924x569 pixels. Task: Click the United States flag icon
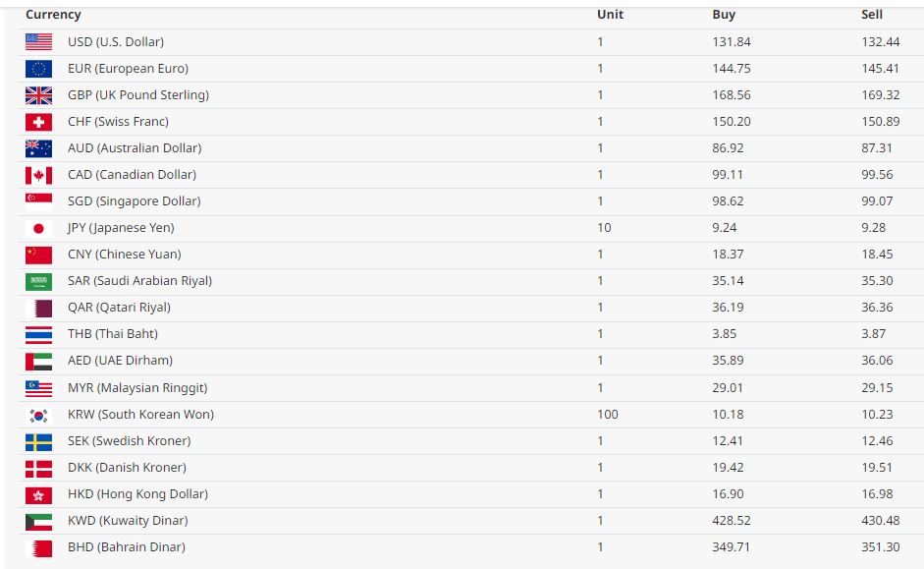(38, 42)
